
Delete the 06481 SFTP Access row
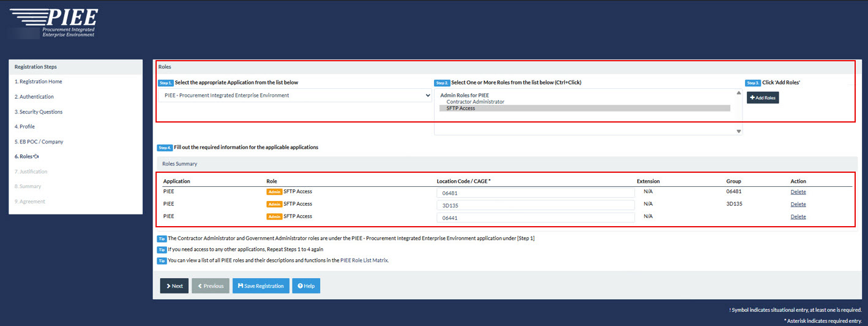(x=798, y=192)
